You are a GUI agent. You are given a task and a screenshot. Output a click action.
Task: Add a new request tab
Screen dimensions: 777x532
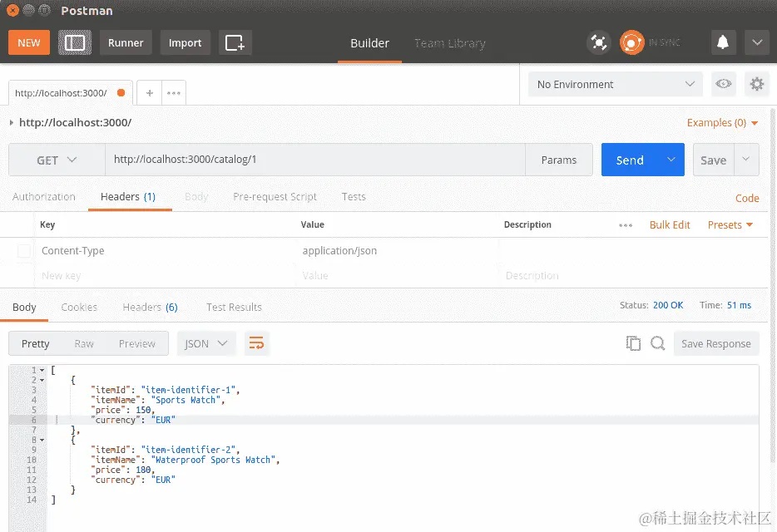pyautogui.click(x=150, y=93)
